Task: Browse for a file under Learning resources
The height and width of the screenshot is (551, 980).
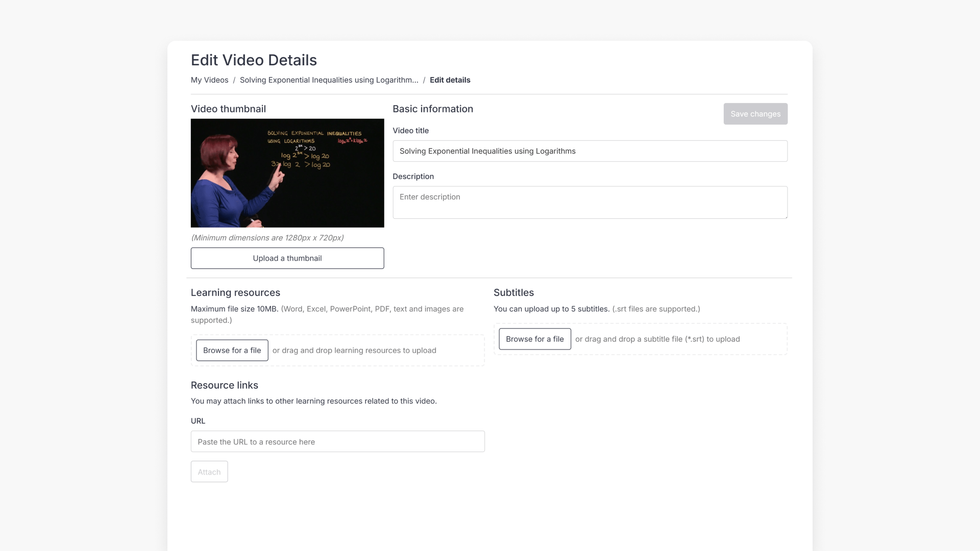Action: (232, 350)
